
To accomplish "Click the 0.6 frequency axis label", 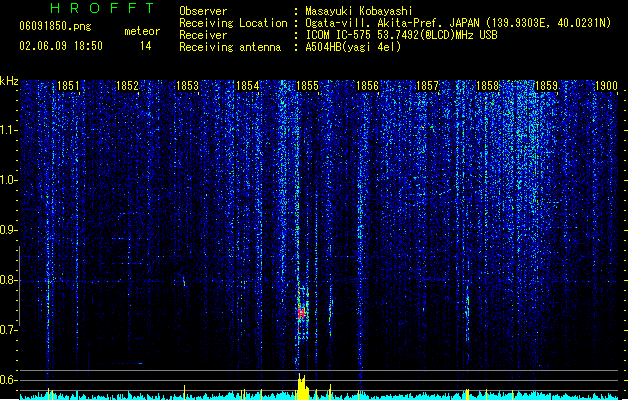I will (9, 380).
